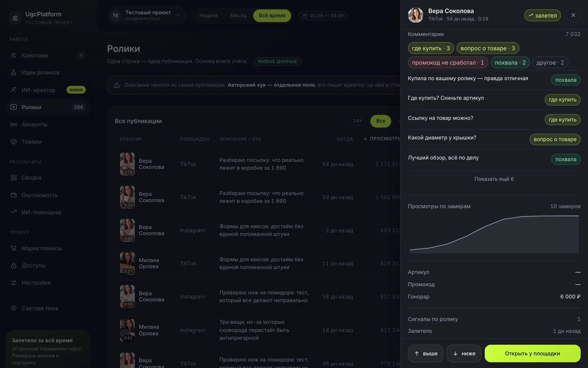Click the Идеи роликов lightbulb icon
This screenshot has height=368, width=588.
click(x=14, y=72)
